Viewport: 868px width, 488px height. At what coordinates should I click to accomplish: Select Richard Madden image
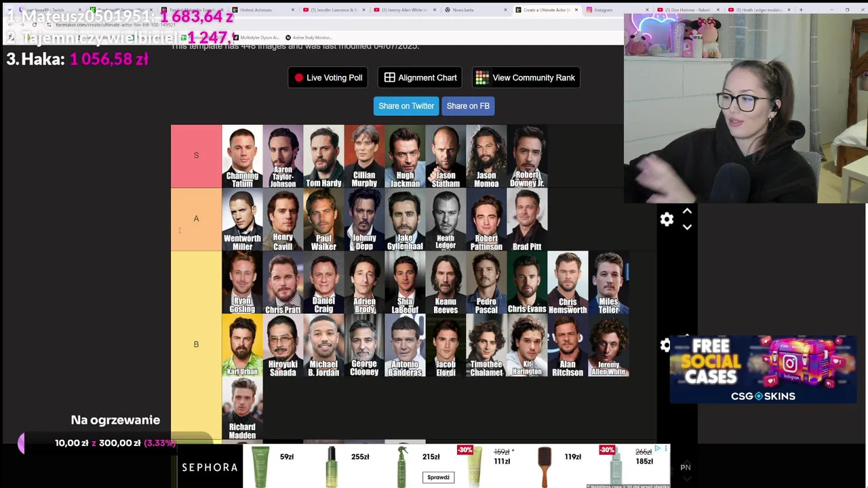coord(242,409)
